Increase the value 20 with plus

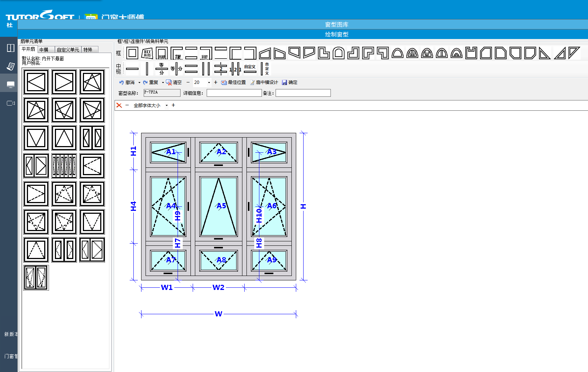[216, 82]
